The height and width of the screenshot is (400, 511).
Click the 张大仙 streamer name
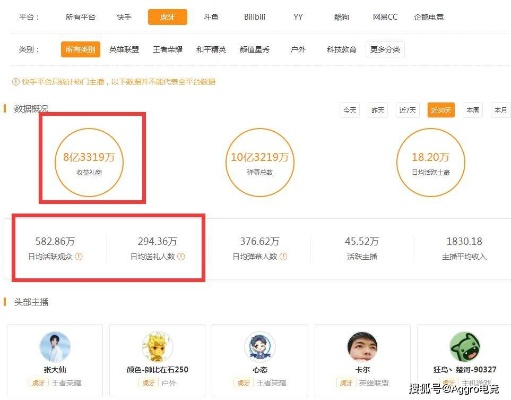click(x=55, y=370)
